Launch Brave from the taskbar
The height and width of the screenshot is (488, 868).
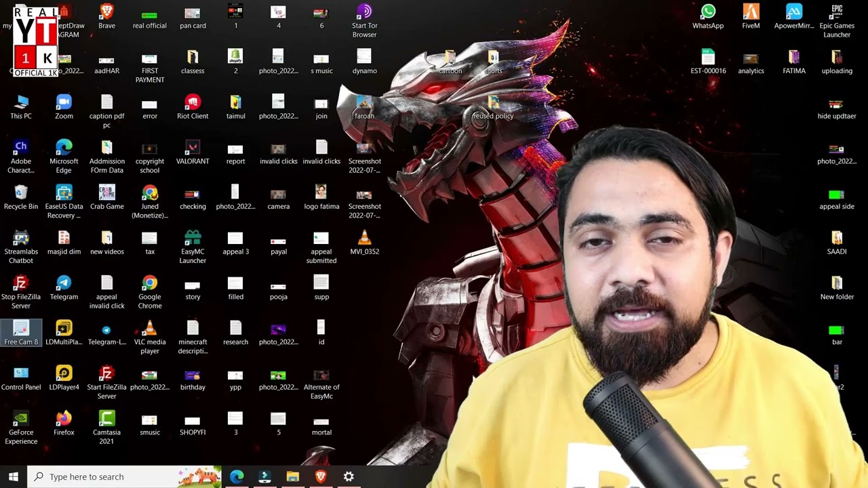[321, 476]
